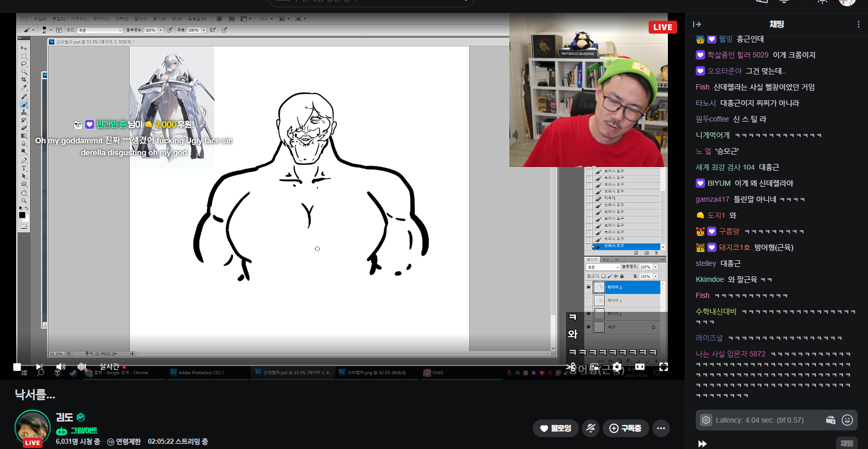868x449 pixels.
Task: Open the clip scissors icon on player
Action: tap(571, 367)
